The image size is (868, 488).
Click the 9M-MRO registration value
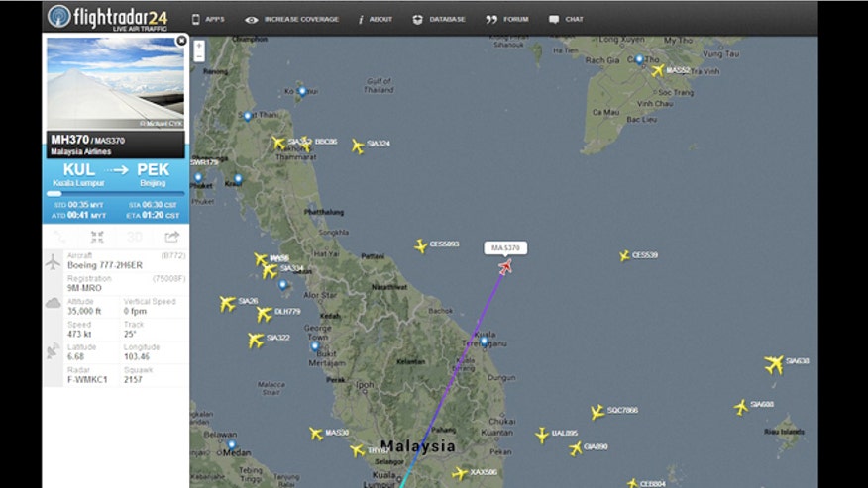coord(84,288)
